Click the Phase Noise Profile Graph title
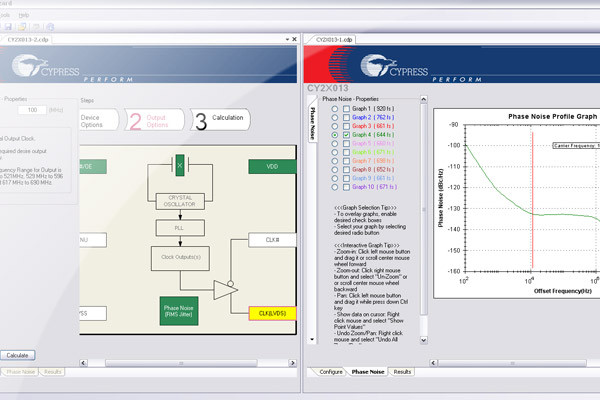The image size is (600, 400). coord(552,116)
